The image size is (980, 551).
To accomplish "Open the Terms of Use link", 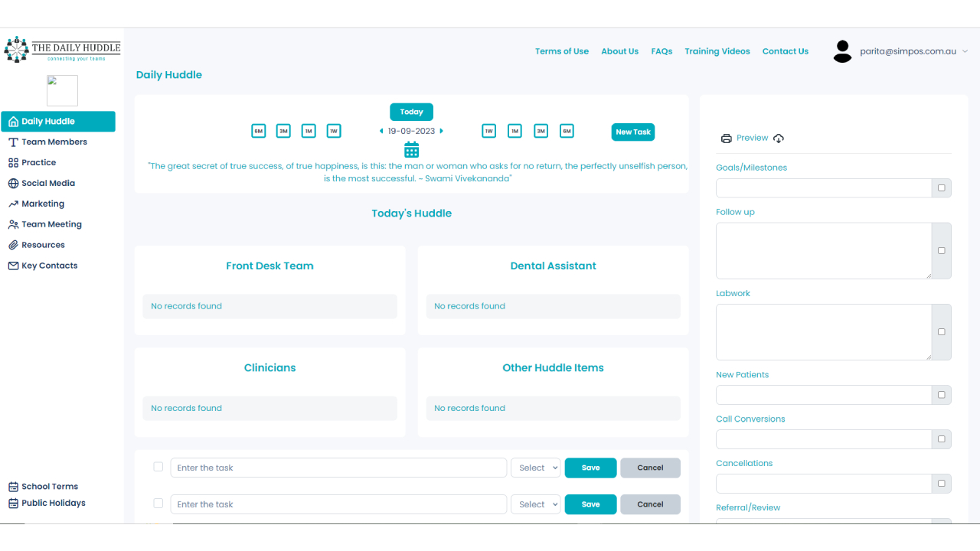I will (x=562, y=51).
